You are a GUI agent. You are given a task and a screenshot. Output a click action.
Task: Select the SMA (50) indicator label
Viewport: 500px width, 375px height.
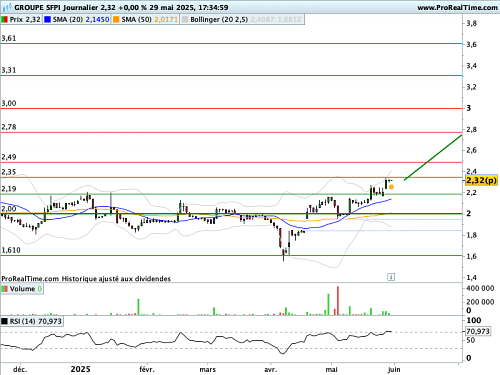(x=136, y=20)
